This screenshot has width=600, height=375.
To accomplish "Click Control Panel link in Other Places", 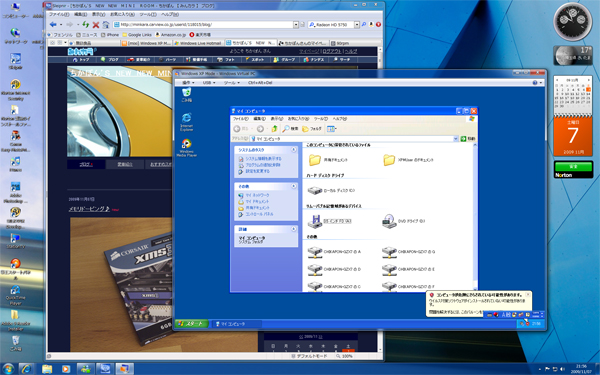I will tap(259, 214).
